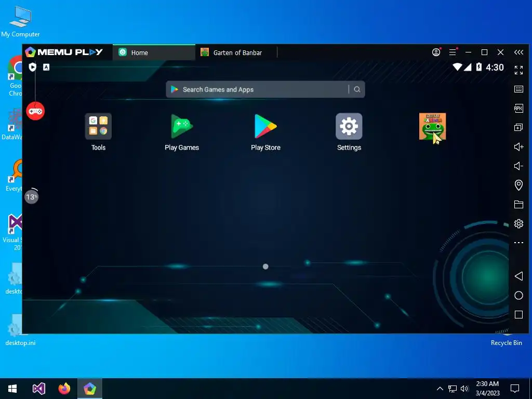This screenshot has width=532, height=399.
Task: Click the home-screen page indicator dot
Action: coord(265,267)
